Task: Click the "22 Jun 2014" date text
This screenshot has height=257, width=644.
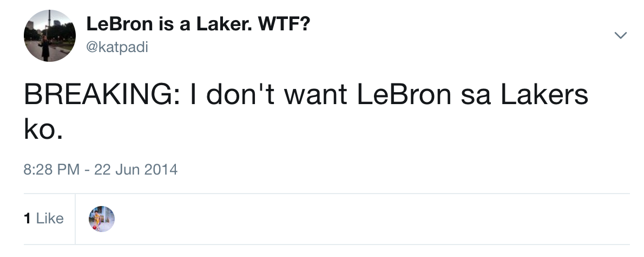Action: point(135,169)
